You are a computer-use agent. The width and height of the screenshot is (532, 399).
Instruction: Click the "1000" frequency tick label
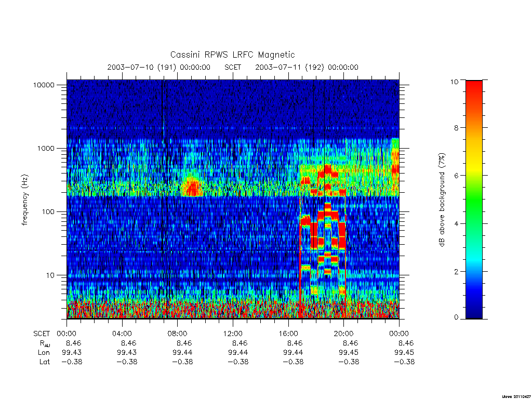click(x=46, y=148)
